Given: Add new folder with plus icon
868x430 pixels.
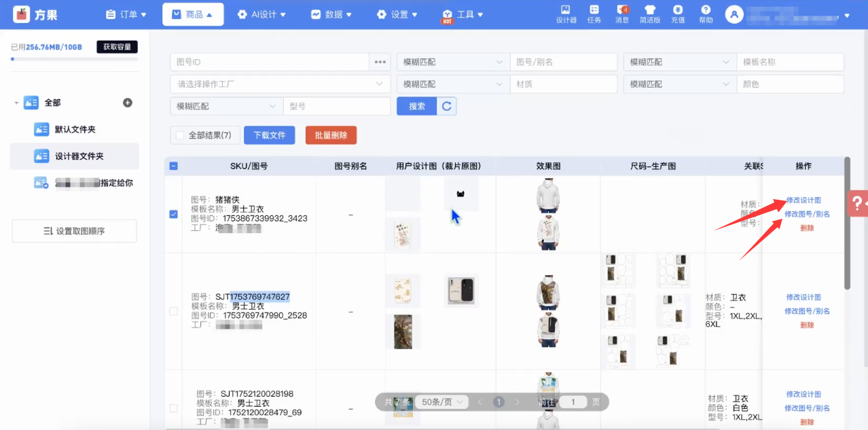Looking at the screenshot, I should 128,103.
